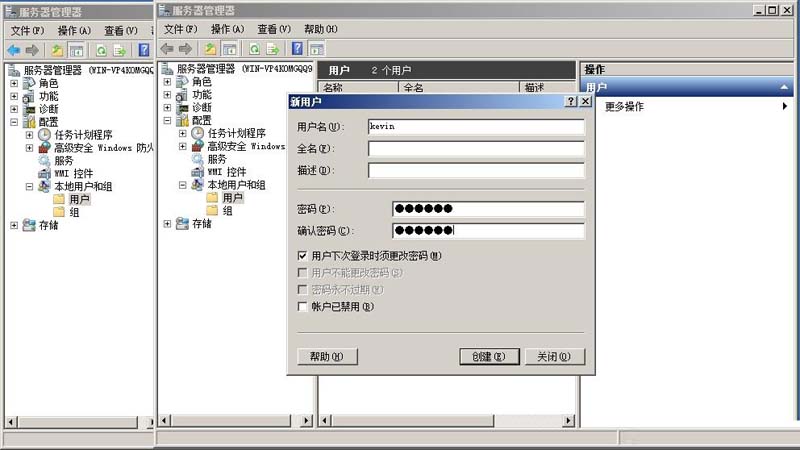Click left scroll arrow of left window tree
This screenshot has height=450, width=800.
coord(11,422)
